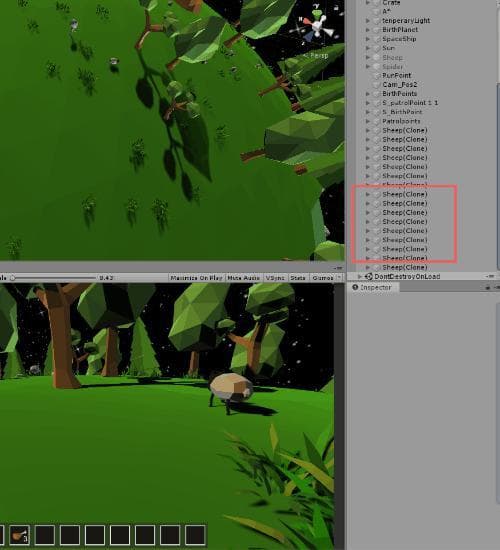This screenshot has height=550, width=500.
Task: Click the Unity scene icon beside DontDestroyOnLoad
Action: tap(368, 276)
